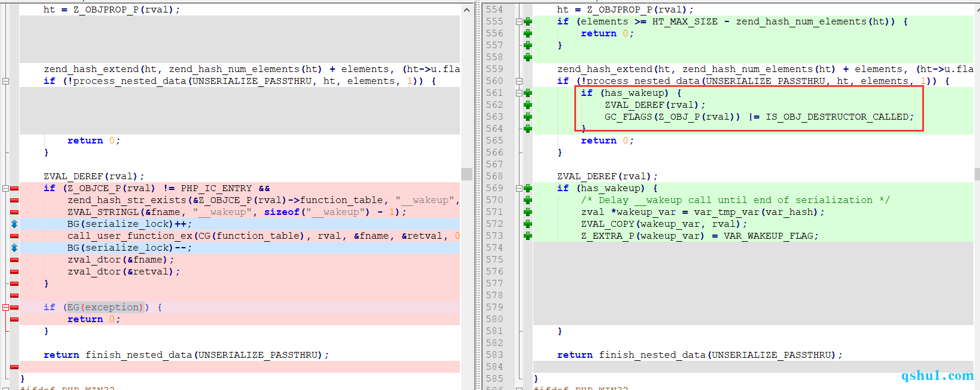980x390 pixels.
Task: Click green plus marker on line 564
Action: [x=528, y=129]
